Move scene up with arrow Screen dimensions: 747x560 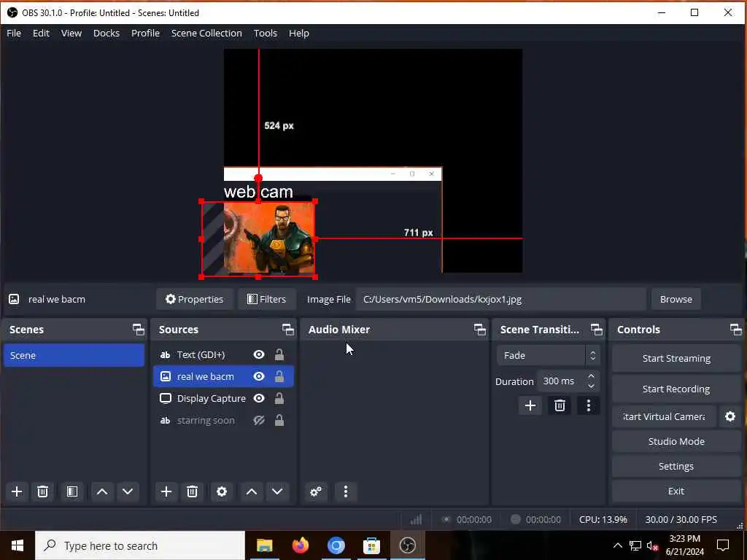coord(102,491)
